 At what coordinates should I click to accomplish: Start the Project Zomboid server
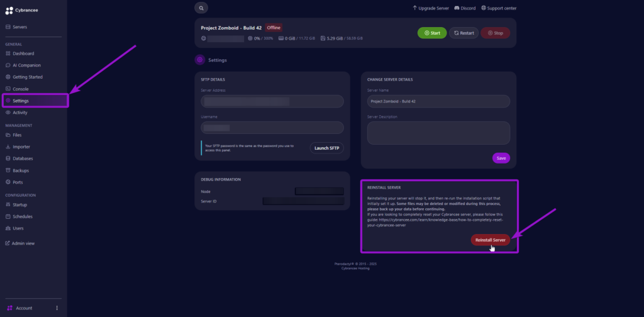pos(431,33)
